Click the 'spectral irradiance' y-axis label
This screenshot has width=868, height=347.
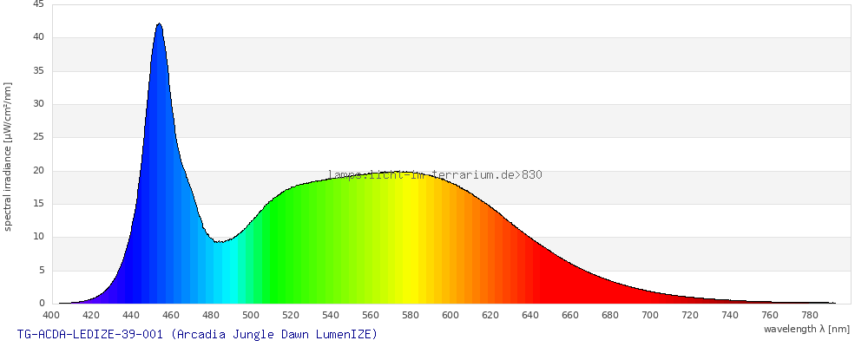pos(8,157)
